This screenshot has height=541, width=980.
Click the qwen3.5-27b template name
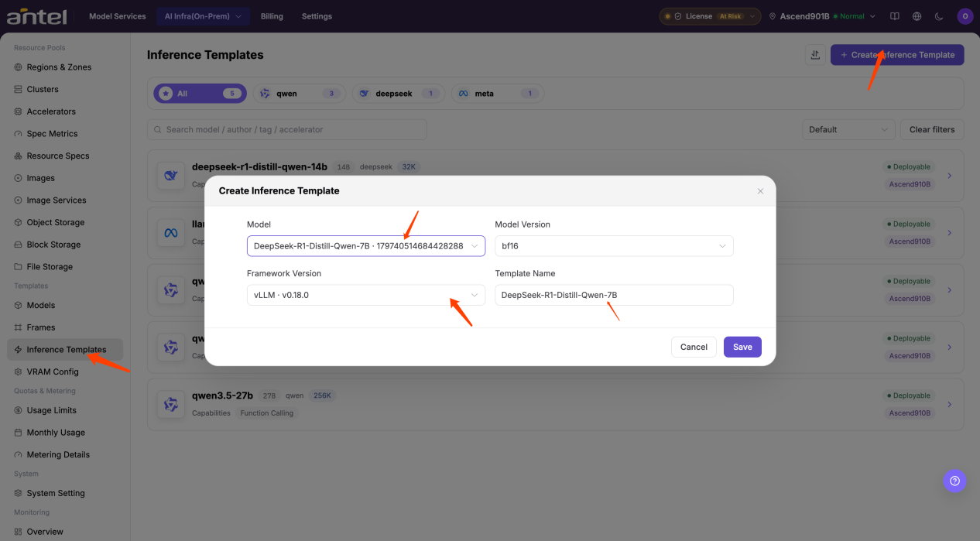221,395
